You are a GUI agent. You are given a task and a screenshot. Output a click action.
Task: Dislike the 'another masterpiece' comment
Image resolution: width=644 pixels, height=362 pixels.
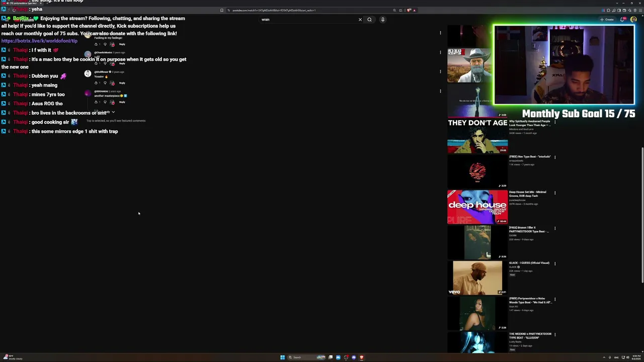point(105,102)
